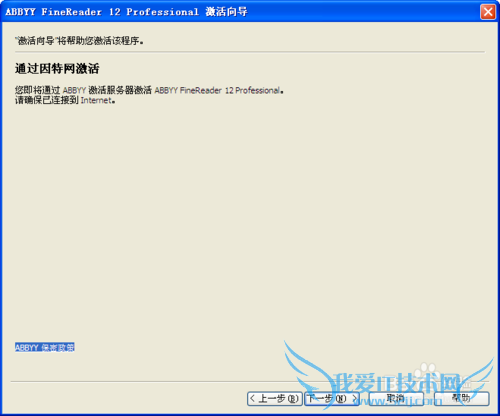Select the heading 通过因特网激活
This screenshot has height=416, width=500.
57,69
